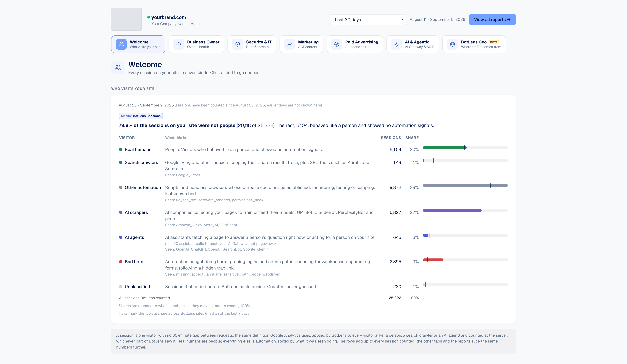
Task: Click the Metric: BotLens Sessions badge
Action: (141, 116)
